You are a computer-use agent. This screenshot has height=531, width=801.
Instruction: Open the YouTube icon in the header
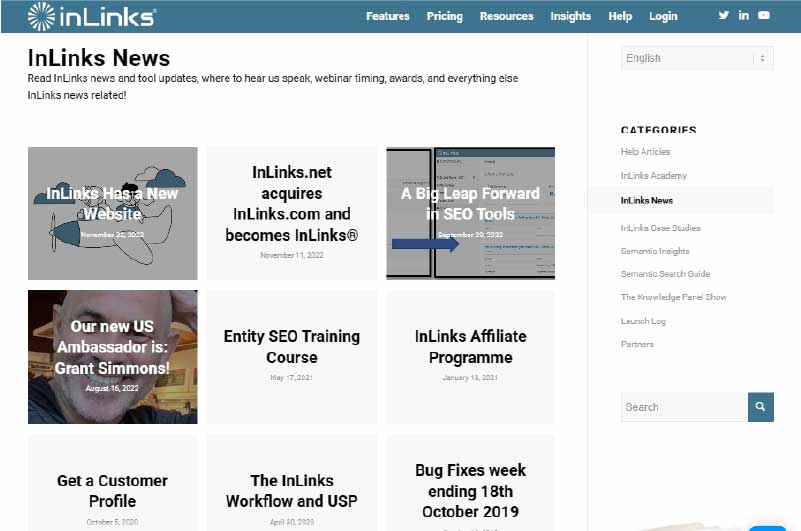coord(764,15)
